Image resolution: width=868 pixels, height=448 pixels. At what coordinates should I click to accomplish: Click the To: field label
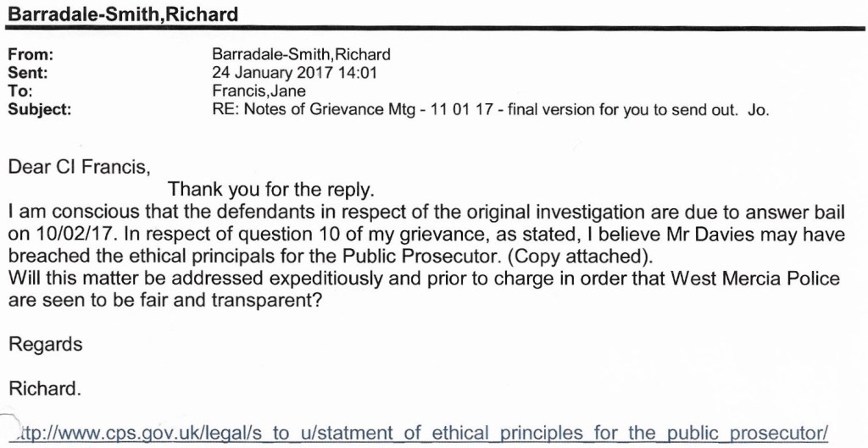(19, 91)
